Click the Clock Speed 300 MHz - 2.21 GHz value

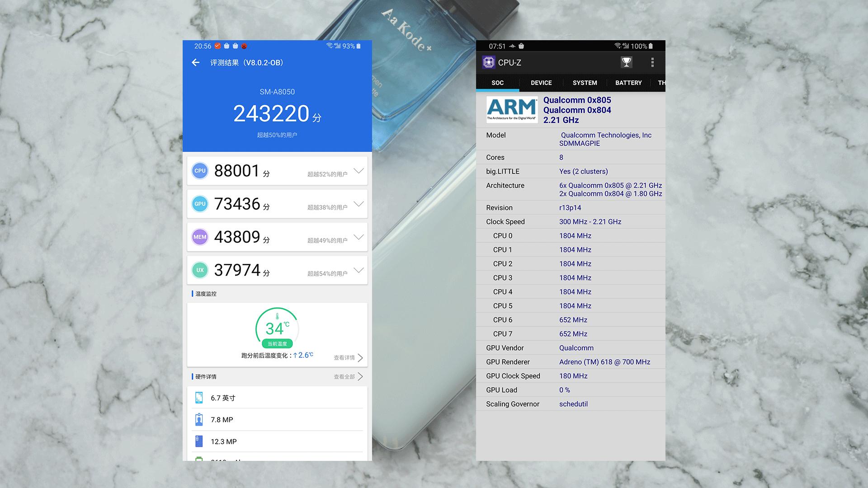(590, 222)
